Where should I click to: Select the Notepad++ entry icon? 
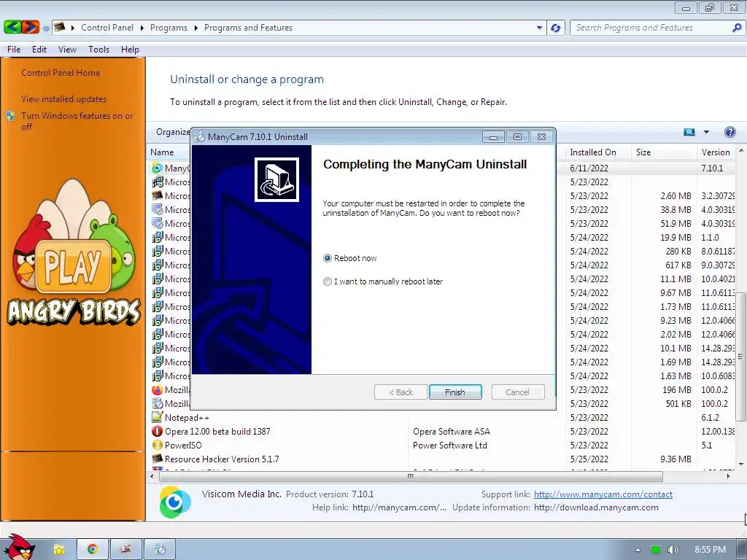[x=157, y=418]
